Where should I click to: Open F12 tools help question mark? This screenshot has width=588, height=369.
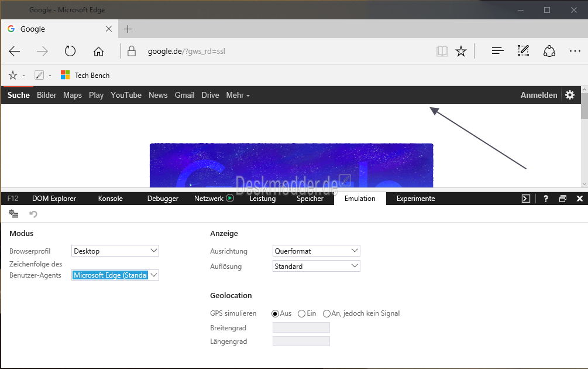(546, 199)
